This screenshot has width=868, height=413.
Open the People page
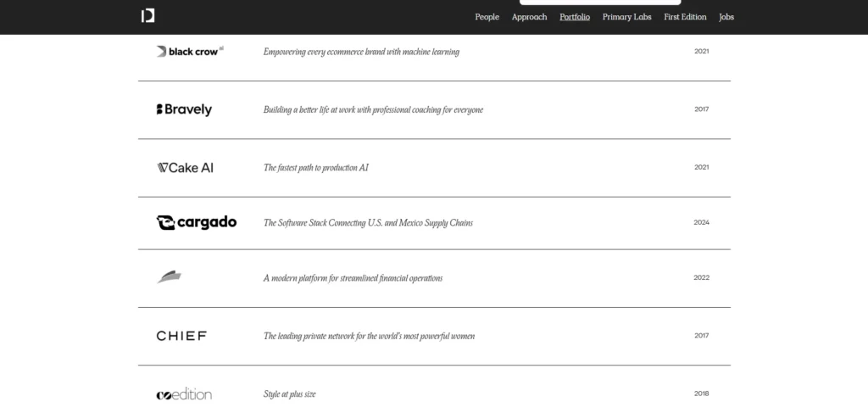click(487, 17)
